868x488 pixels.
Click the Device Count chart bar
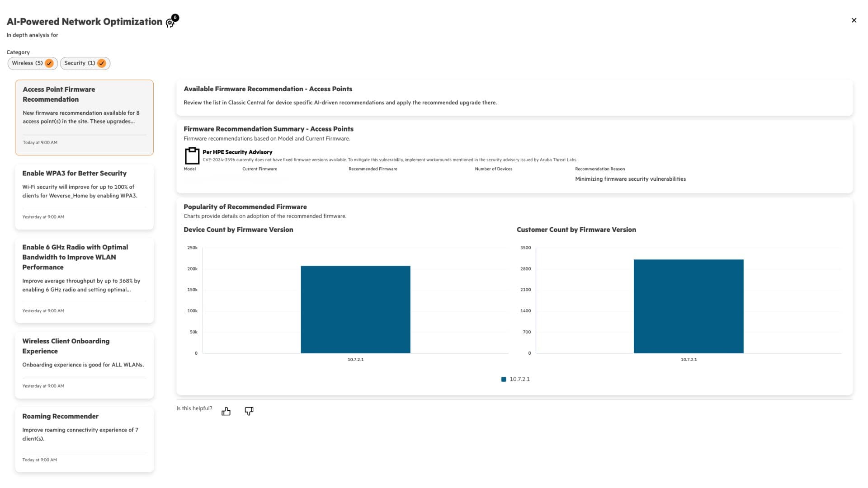(355, 310)
